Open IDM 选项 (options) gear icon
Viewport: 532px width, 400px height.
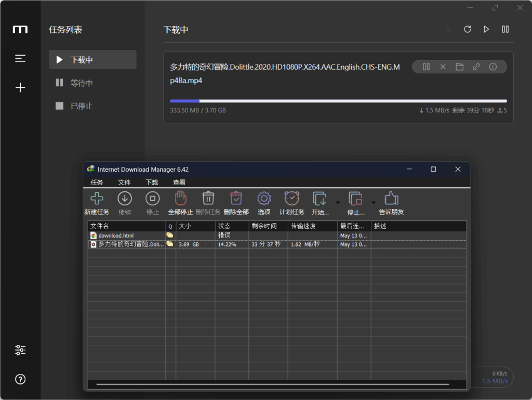(264, 199)
